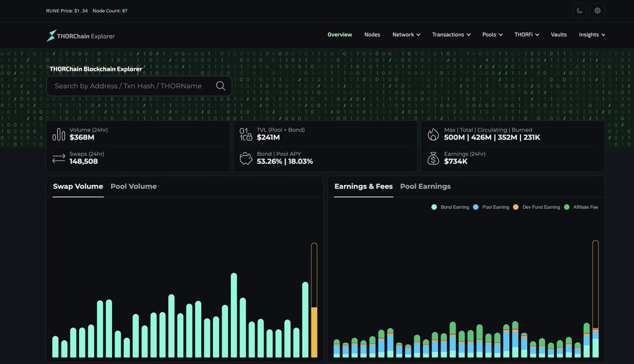Expand the Network dropdown menu
The width and height of the screenshot is (634, 364).
(406, 35)
